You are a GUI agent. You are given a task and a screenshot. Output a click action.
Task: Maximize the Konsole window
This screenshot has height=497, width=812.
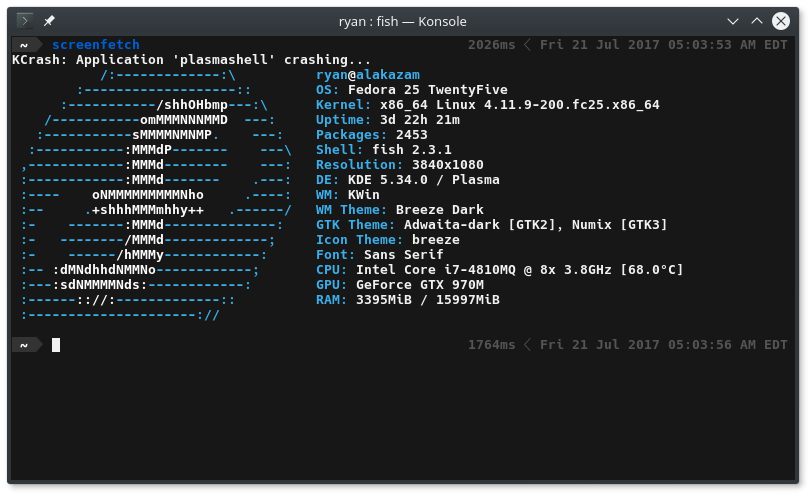757,20
